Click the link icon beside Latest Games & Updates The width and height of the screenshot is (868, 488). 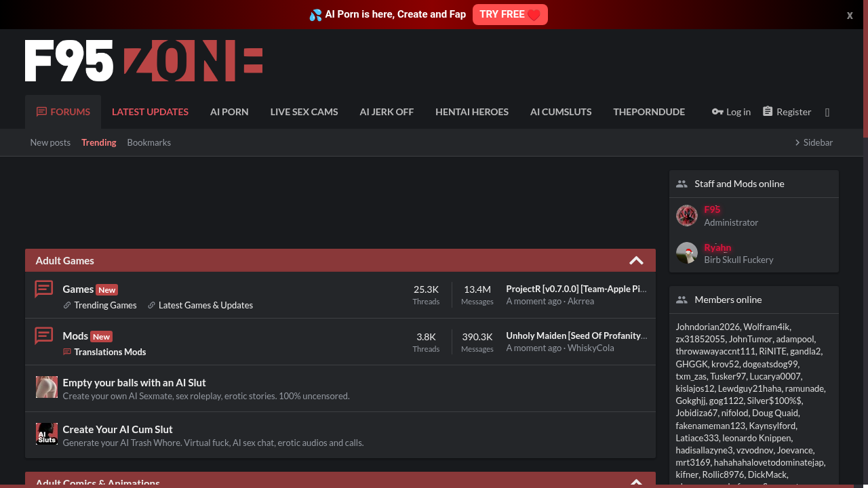152,305
